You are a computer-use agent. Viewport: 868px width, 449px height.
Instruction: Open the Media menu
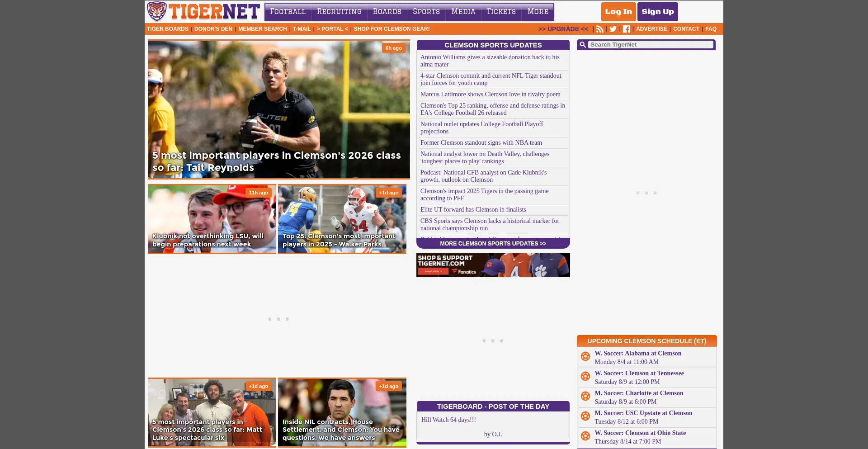point(463,12)
